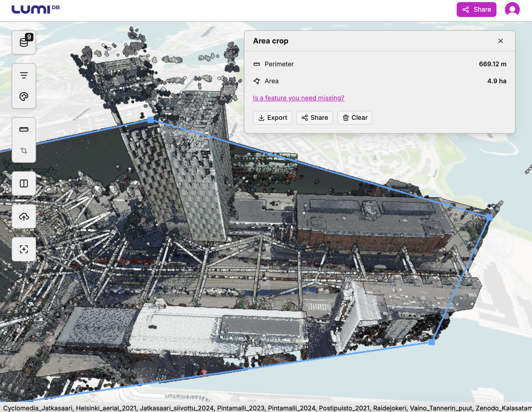Image resolution: width=532 pixels, height=412 pixels.
Task: Click the top crop polygon vertex handle
Action: pos(150,120)
